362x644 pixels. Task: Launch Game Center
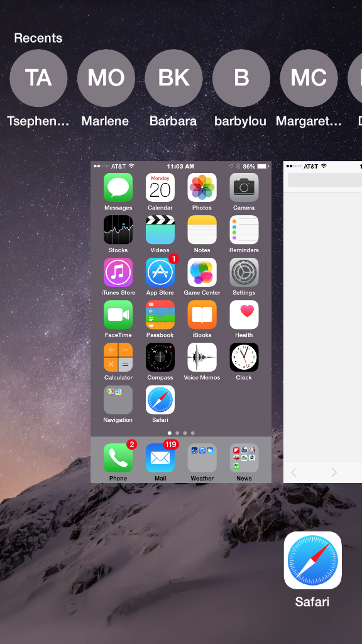[202, 272]
